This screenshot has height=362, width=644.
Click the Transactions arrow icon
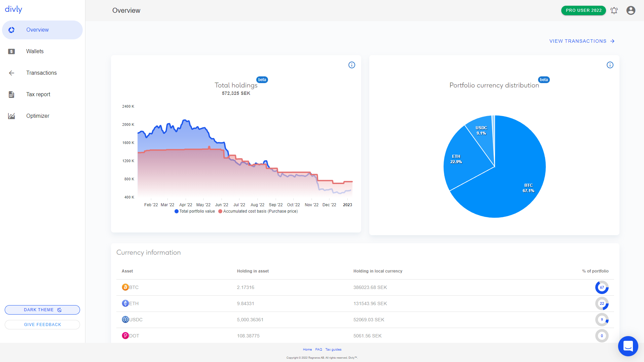coord(11,73)
